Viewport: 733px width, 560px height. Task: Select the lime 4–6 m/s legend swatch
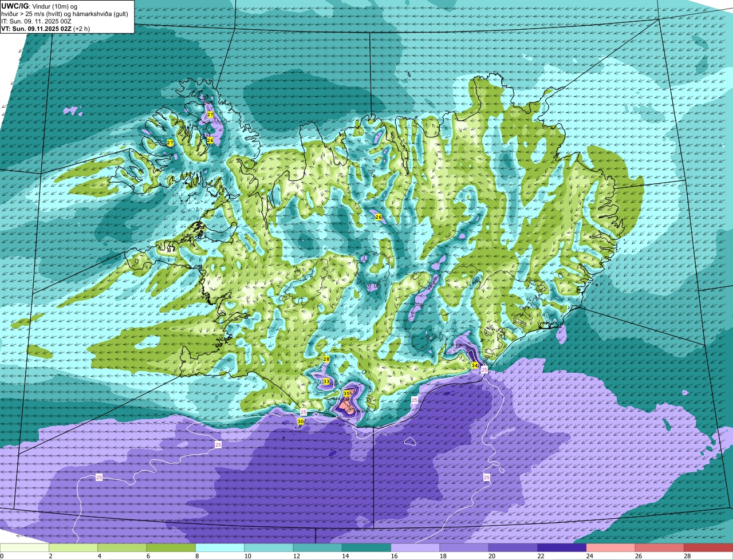coord(122,548)
